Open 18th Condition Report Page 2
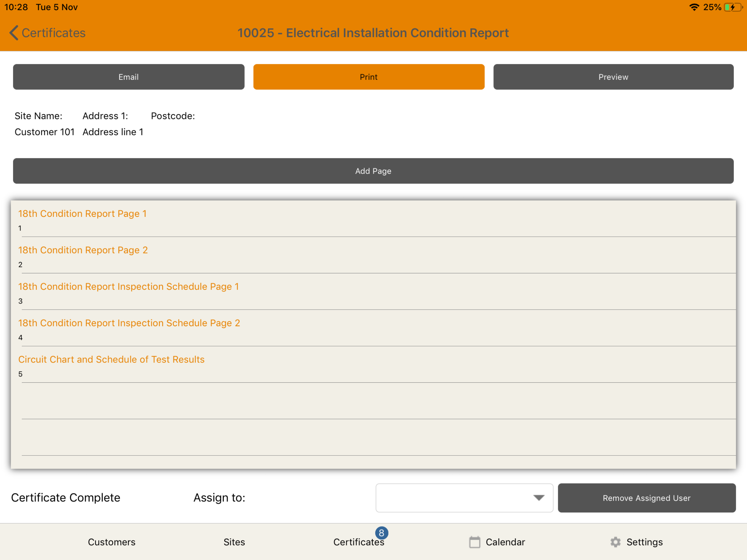The width and height of the screenshot is (747, 560). (373, 255)
